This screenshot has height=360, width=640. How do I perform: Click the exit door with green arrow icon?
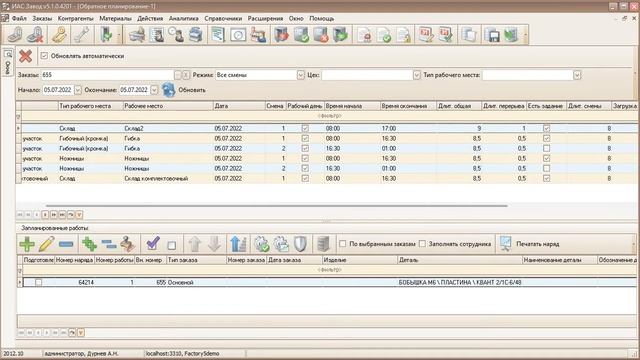[x=106, y=35]
